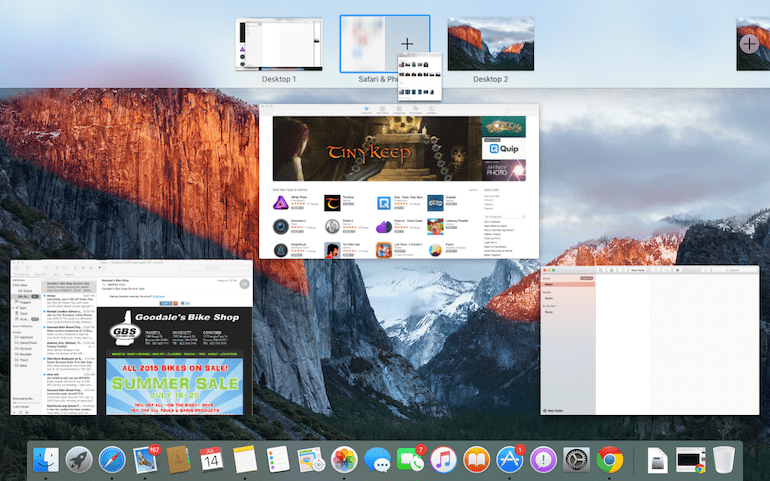Select TinyKeep app icon in list
The image size is (770, 481).
(x=332, y=203)
